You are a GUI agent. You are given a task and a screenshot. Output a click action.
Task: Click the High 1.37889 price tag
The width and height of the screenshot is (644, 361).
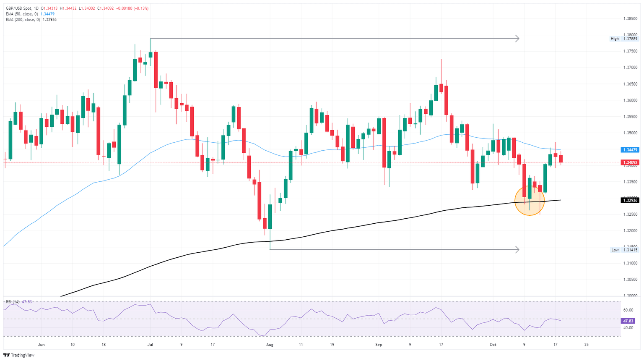624,39
